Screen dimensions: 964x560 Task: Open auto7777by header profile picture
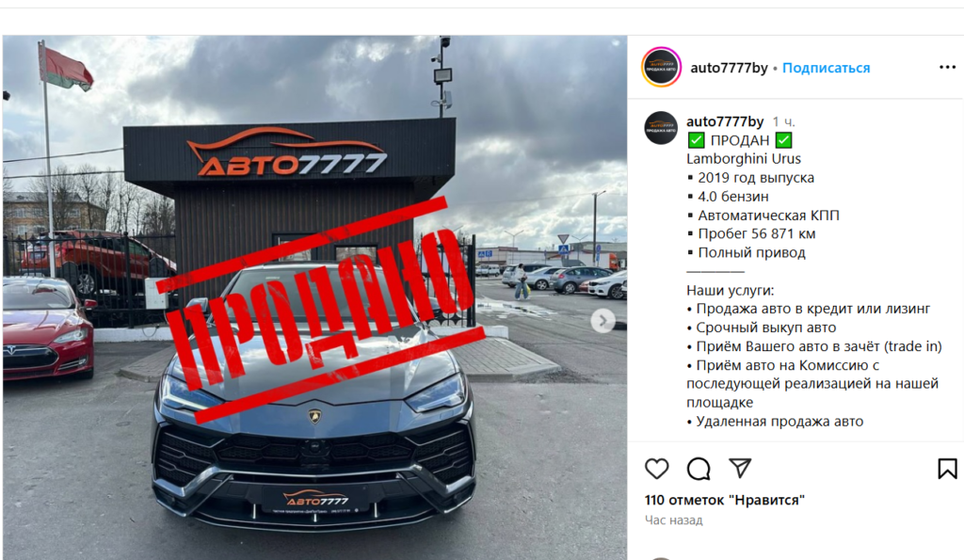(x=662, y=67)
